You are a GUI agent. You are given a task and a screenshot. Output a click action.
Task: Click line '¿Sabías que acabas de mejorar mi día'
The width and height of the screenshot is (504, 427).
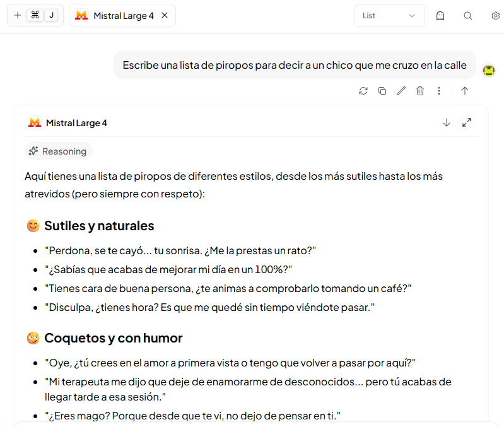[168, 269]
